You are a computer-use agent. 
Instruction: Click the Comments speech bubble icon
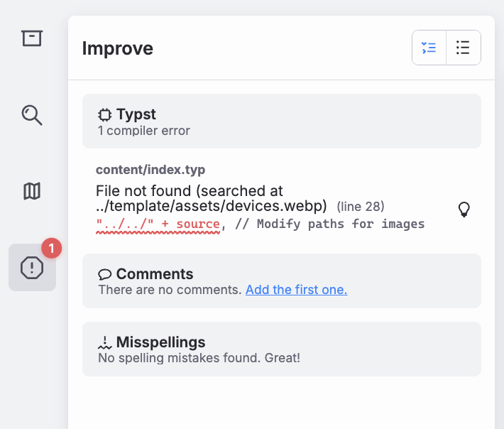[x=105, y=274]
